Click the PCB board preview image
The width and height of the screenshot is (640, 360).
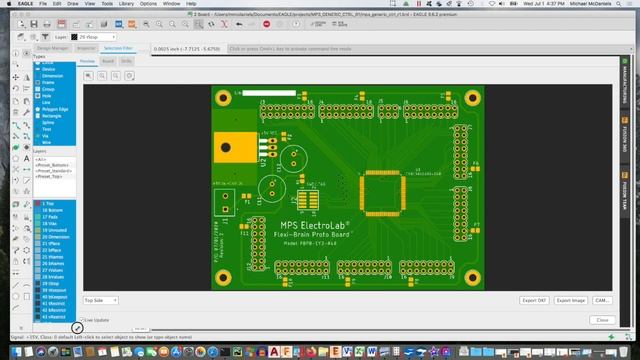click(348, 188)
